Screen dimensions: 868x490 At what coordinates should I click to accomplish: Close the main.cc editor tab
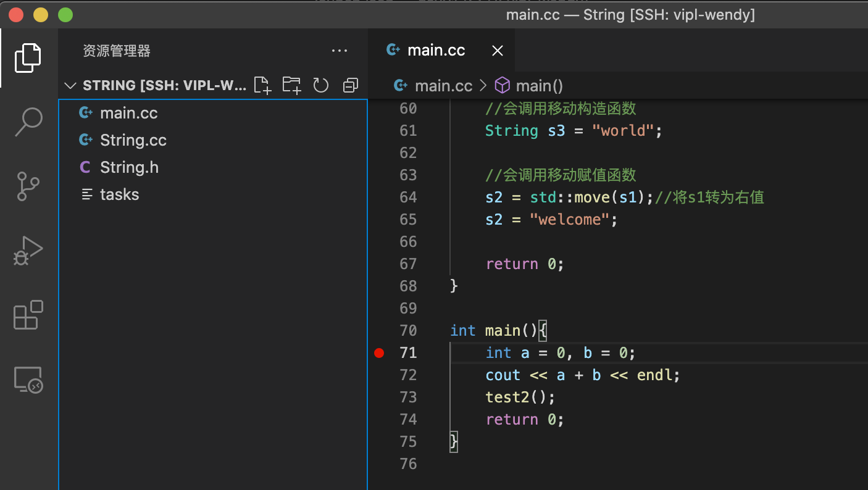tap(497, 51)
